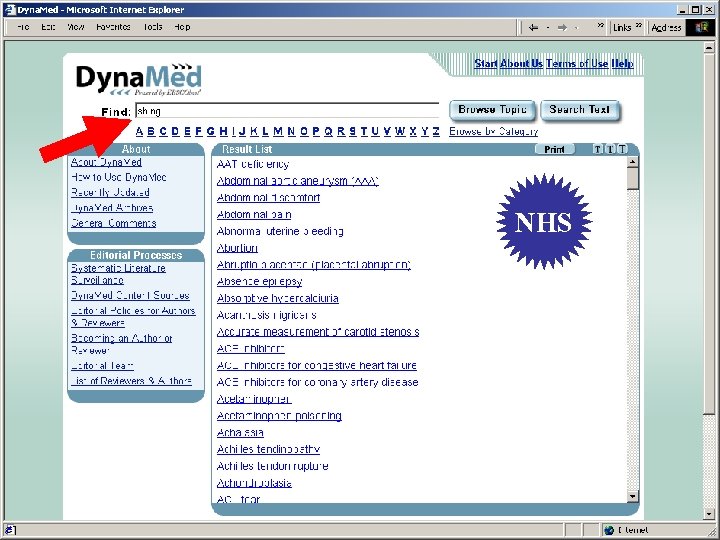This screenshot has height=540, width=720.
Task: Open the Tools menu
Action: (x=152, y=27)
